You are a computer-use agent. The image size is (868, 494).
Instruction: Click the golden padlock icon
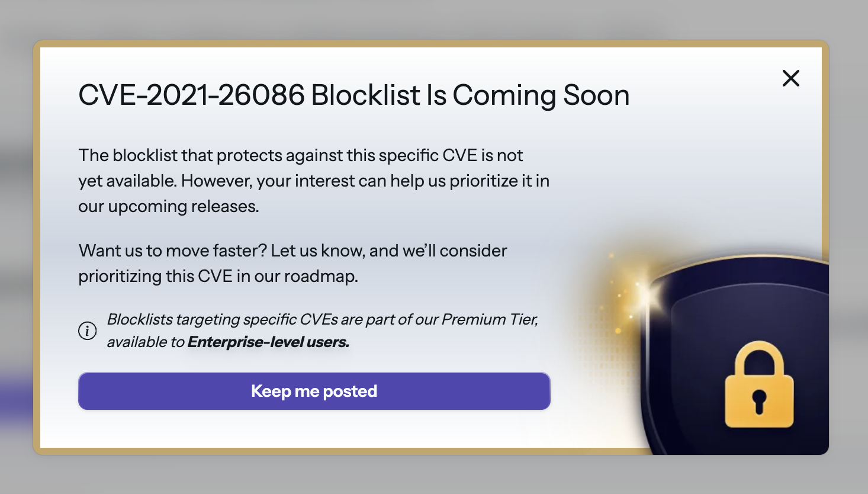760,388
